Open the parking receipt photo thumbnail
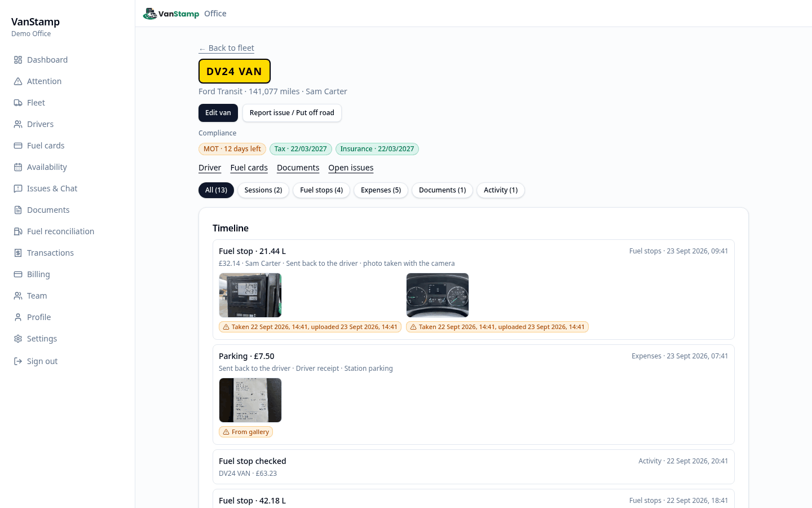This screenshot has width=812, height=508. pos(250,400)
